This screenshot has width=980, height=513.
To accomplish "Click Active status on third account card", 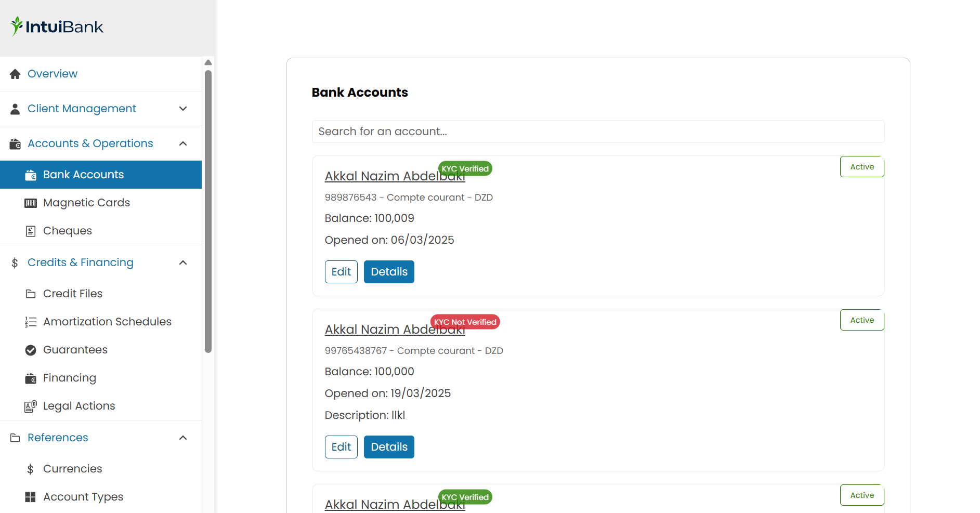I will tap(862, 495).
